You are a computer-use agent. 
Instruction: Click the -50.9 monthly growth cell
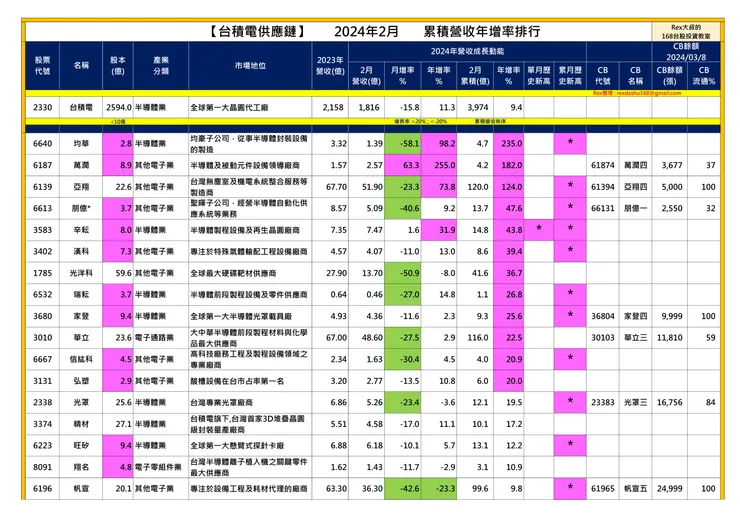[403, 273]
